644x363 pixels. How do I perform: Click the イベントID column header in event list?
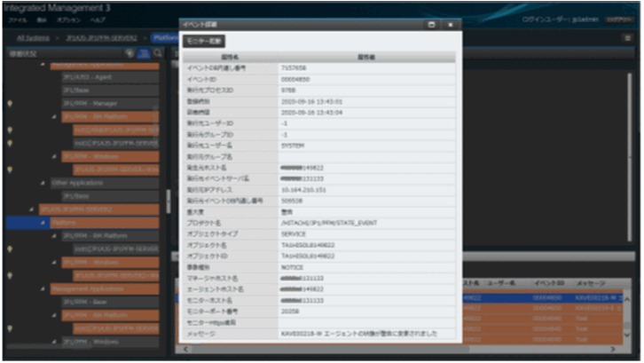click(549, 284)
